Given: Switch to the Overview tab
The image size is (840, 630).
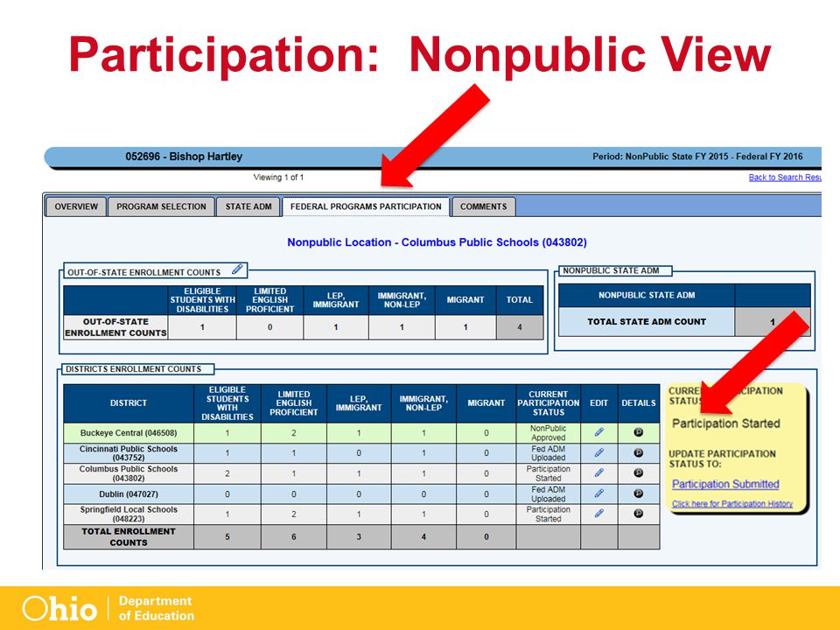Looking at the screenshot, I should (76, 206).
